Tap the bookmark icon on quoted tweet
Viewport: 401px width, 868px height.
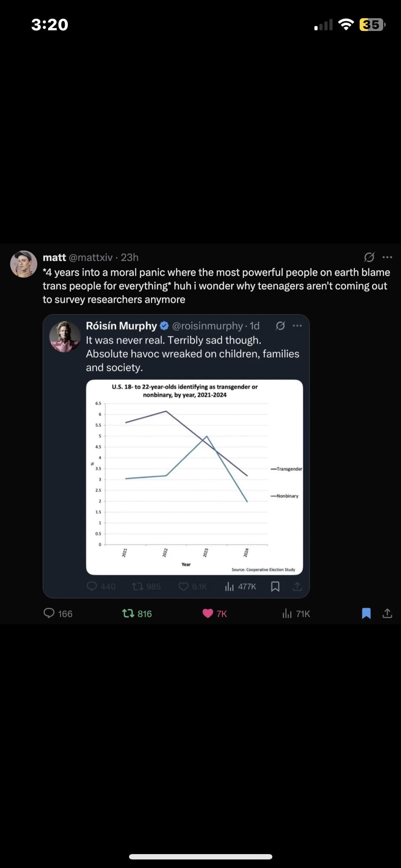click(x=275, y=586)
